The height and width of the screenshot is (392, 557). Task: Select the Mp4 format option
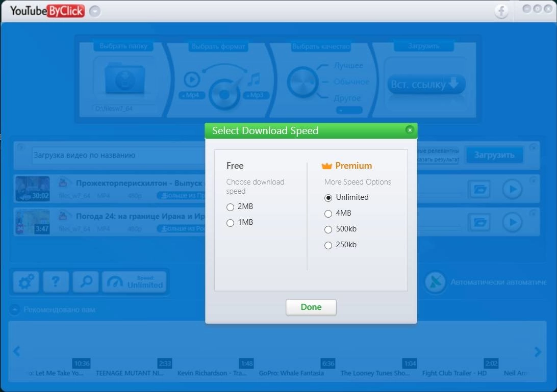pos(192,95)
